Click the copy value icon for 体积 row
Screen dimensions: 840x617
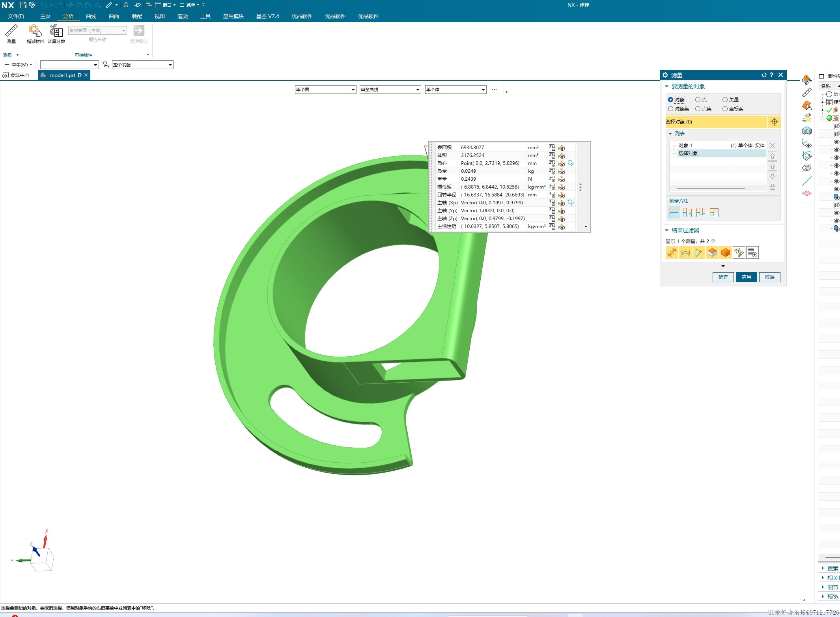point(552,155)
